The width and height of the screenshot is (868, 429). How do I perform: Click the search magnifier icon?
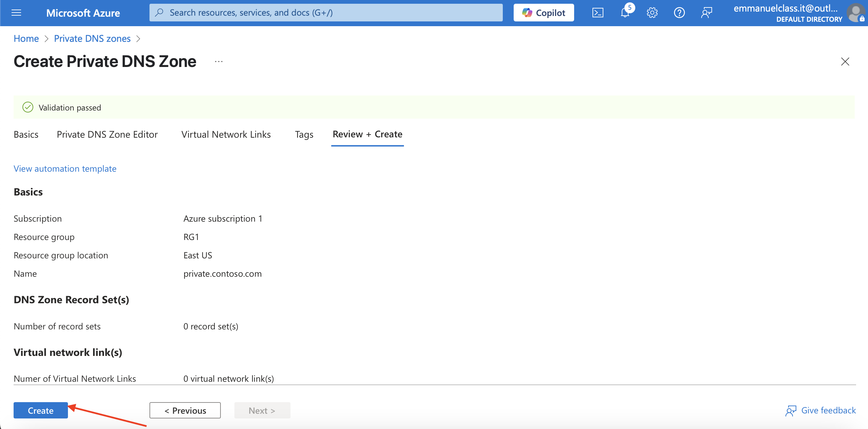[x=159, y=13]
